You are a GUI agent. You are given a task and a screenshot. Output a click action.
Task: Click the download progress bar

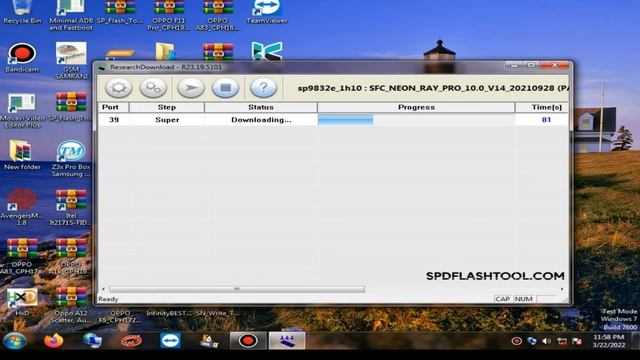pyautogui.click(x=416, y=120)
